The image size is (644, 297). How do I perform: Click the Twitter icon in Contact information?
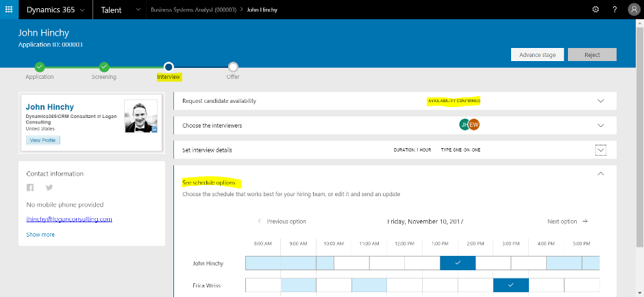tap(49, 188)
